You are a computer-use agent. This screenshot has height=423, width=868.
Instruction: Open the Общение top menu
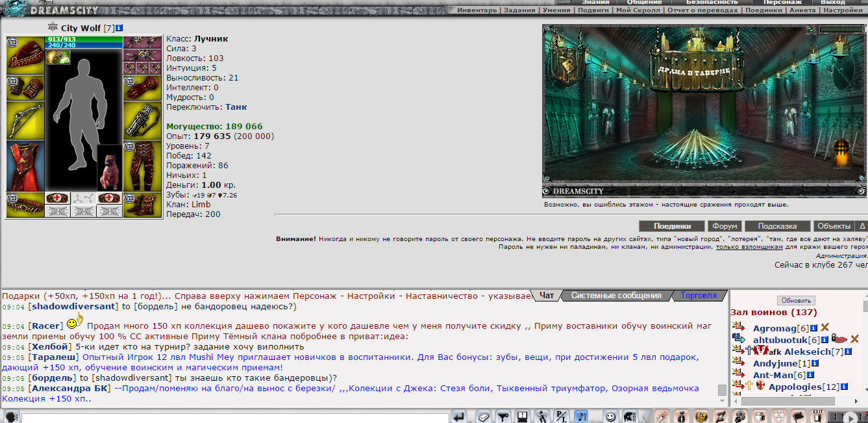[645, 3]
